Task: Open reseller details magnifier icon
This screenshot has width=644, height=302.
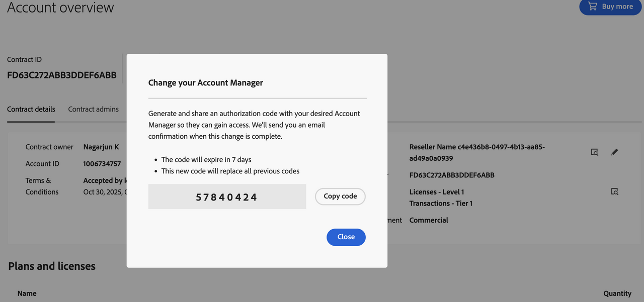Action: (594, 152)
